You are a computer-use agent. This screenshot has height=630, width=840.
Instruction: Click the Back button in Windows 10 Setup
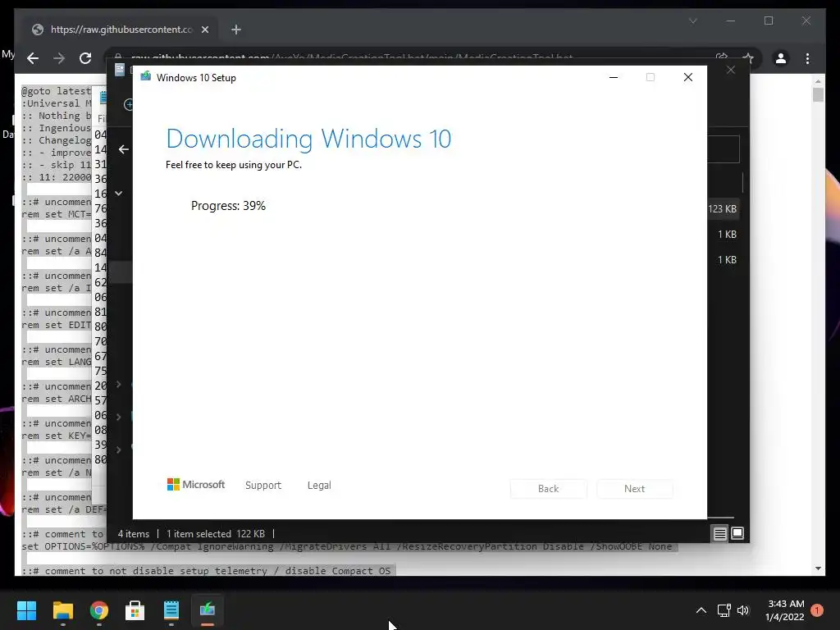(548, 489)
